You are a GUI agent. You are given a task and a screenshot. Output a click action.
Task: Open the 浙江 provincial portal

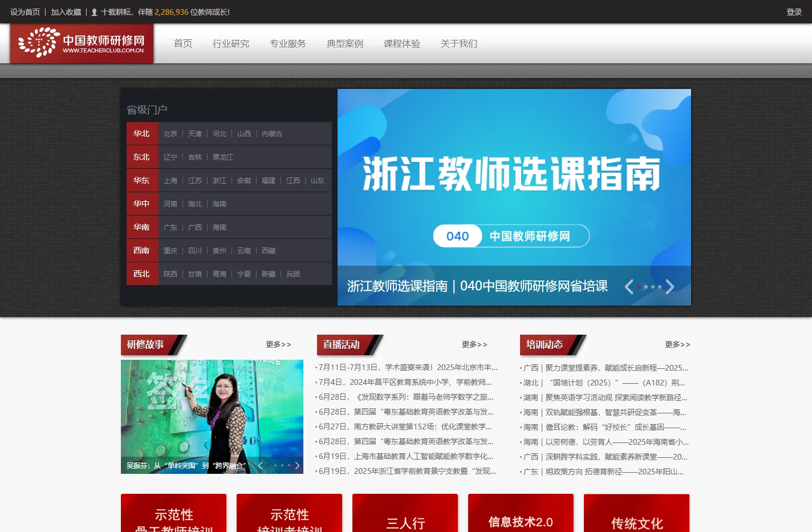pyautogui.click(x=220, y=180)
